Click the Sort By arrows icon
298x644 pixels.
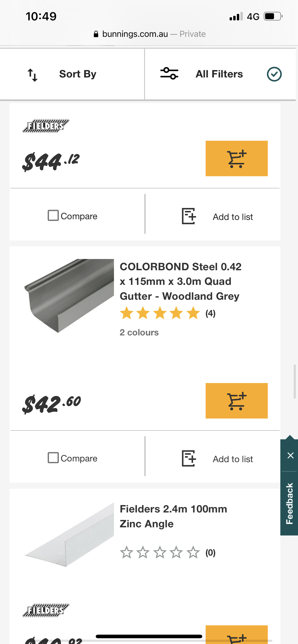[x=33, y=74]
